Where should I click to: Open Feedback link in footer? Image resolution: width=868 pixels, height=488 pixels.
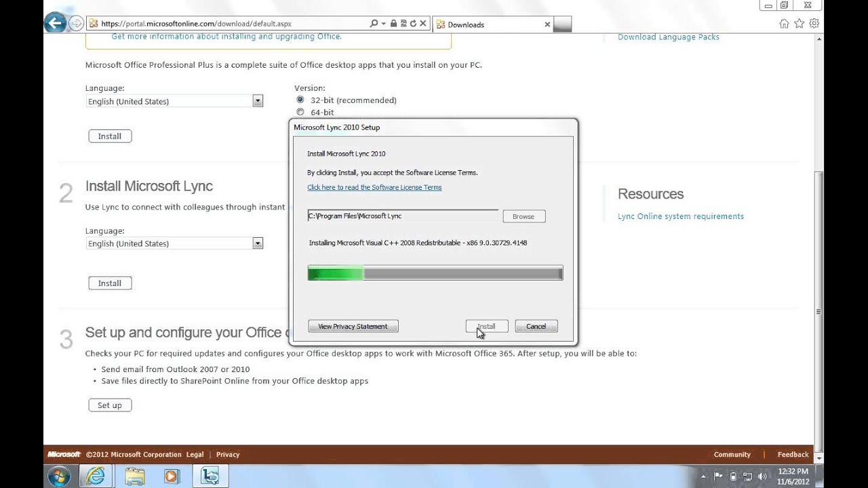coord(793,454)
